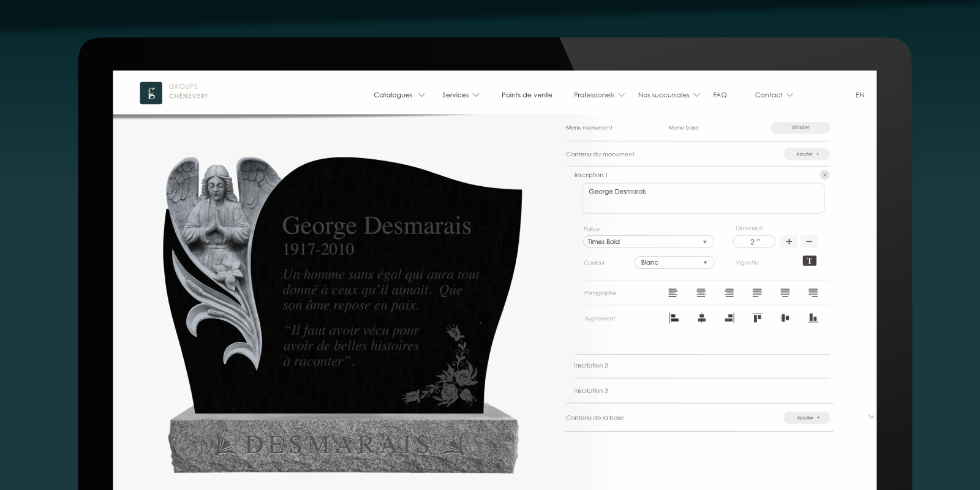This screenshot has height=490, width=980.
Task: Click the Inscription 1 text field
Action: click(x=703, y=198)
